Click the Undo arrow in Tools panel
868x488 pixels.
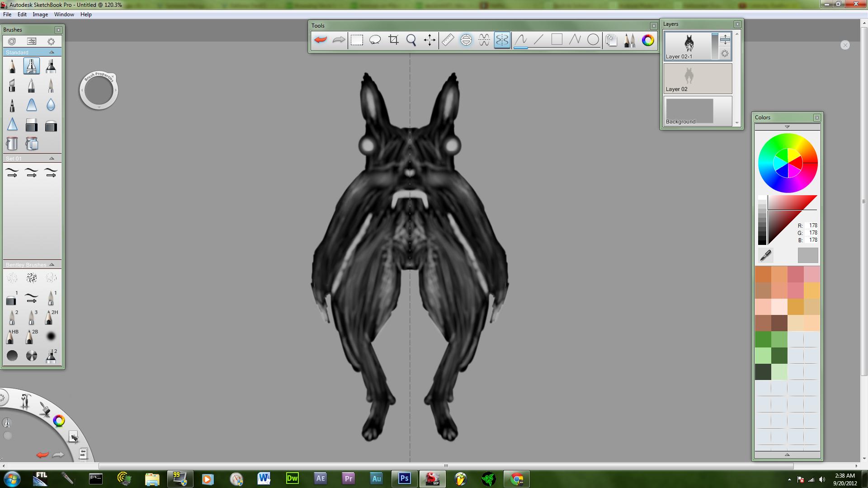(321, 40)
